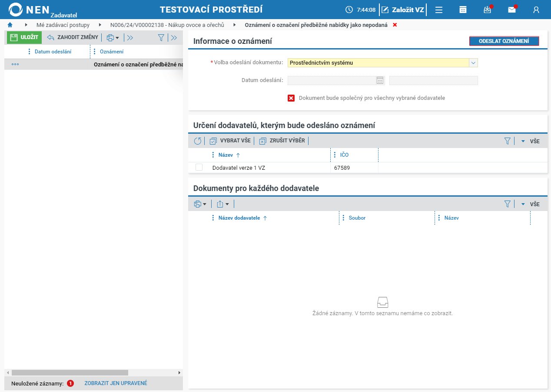Expand Volba odeslání dokumentu dropdown
Image resolution: width=551 pixels, height=392 pixels.
[474, 63]
